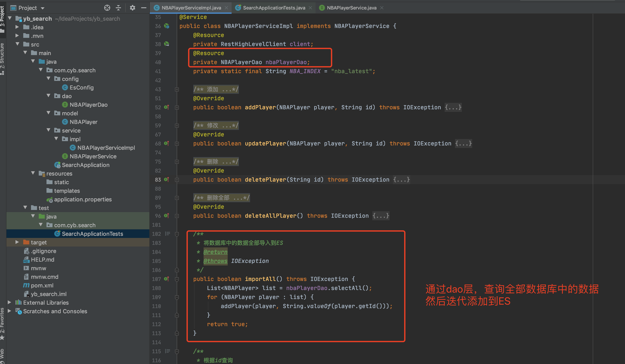Select the pom.xml file

click(x=39, y=285)
